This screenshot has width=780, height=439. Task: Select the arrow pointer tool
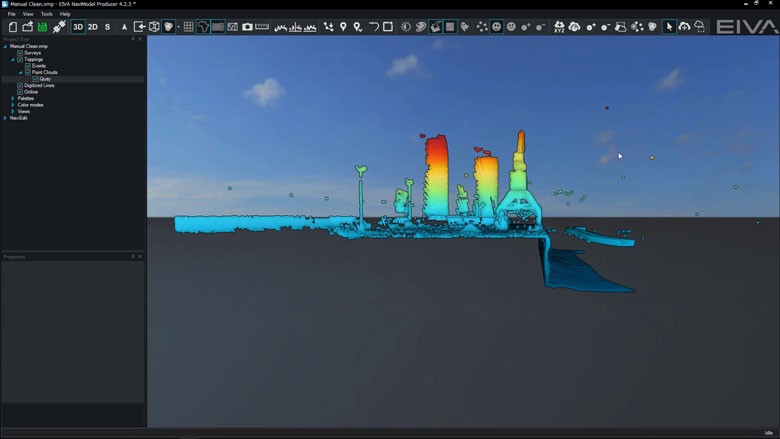click(669, 27)
